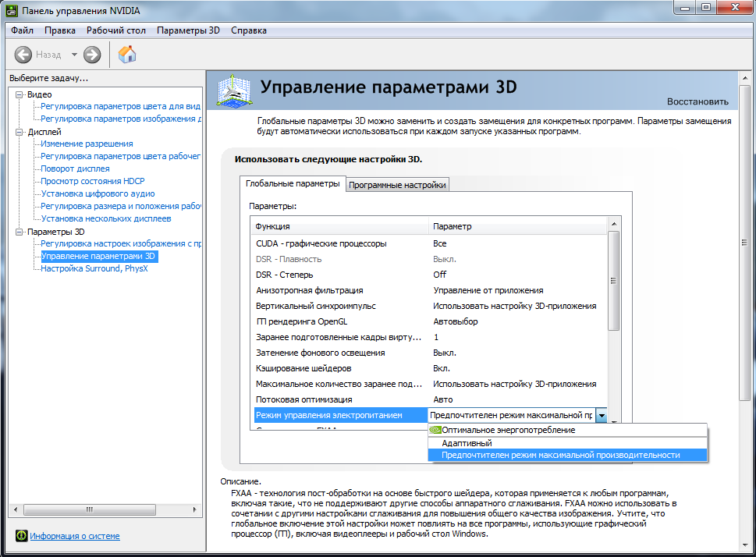Collapse the Видео tree node
756x557 pixels.
pos(19,94)
